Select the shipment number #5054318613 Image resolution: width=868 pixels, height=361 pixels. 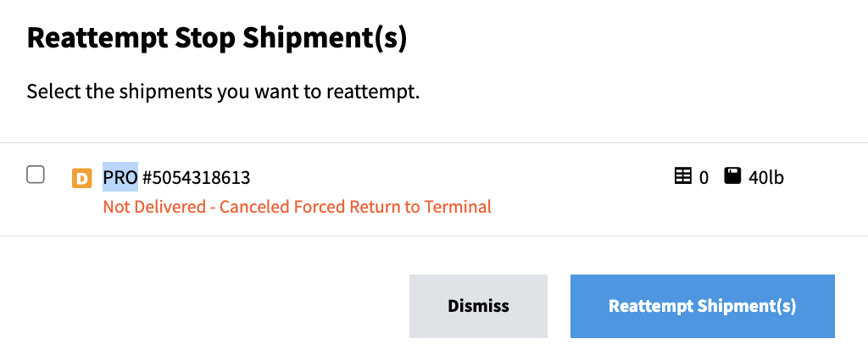point(196,178)
